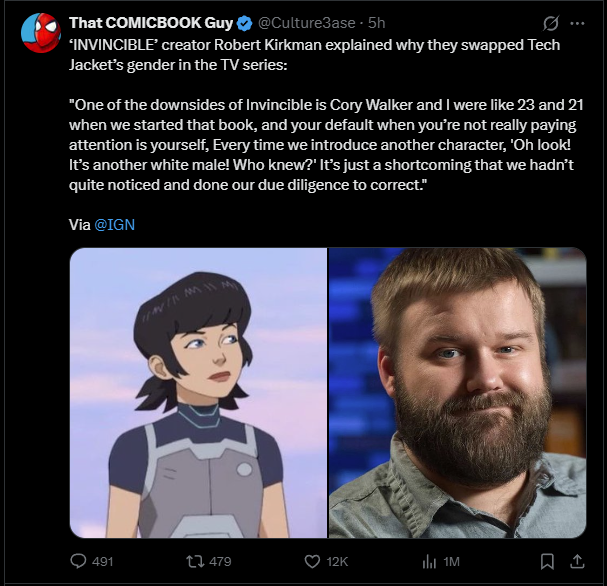Open the That COMICBOOK Guy display name

151,23
